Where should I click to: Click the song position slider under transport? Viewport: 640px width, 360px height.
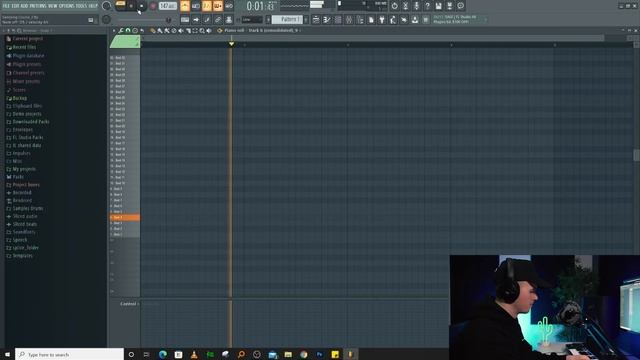coord(143,20)
